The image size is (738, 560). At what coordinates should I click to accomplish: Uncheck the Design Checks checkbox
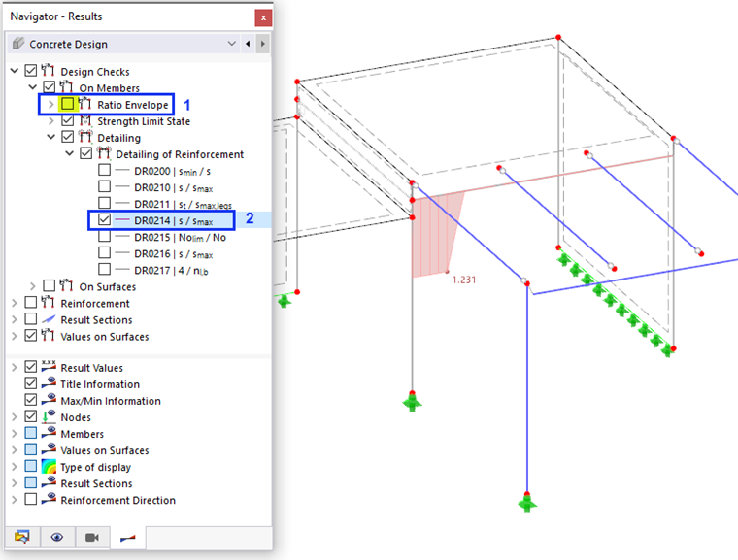click(x=31, y=71)
